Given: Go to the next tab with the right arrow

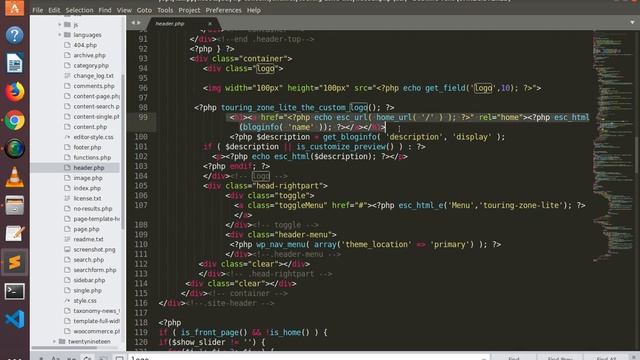Looking at the screenshot, I should 139,23.
